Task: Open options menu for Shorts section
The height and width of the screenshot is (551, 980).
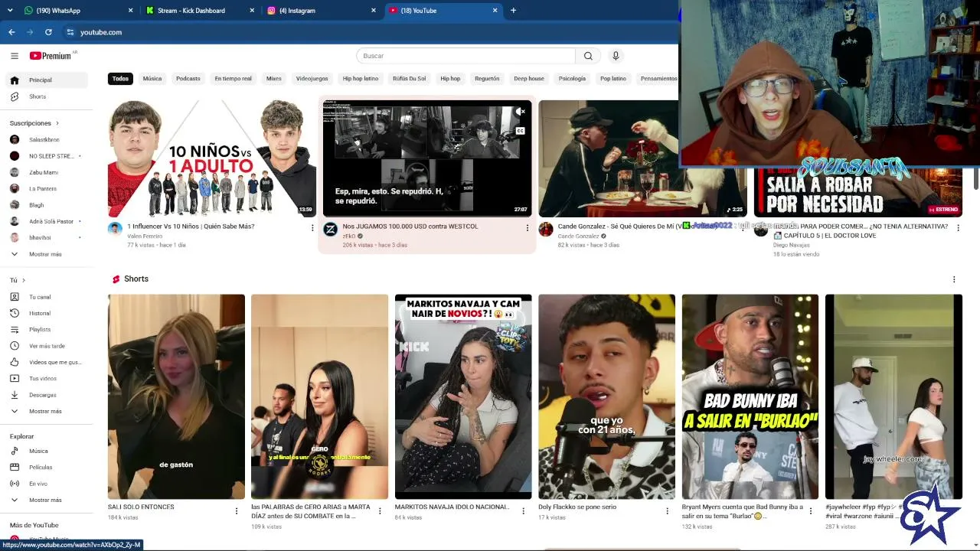Action: 954,279
